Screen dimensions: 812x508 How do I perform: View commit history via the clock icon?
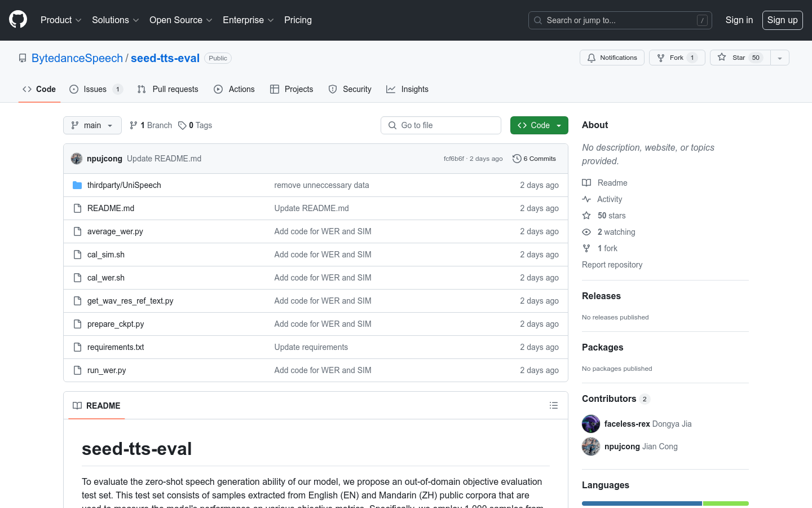click(x=517, y=159)
